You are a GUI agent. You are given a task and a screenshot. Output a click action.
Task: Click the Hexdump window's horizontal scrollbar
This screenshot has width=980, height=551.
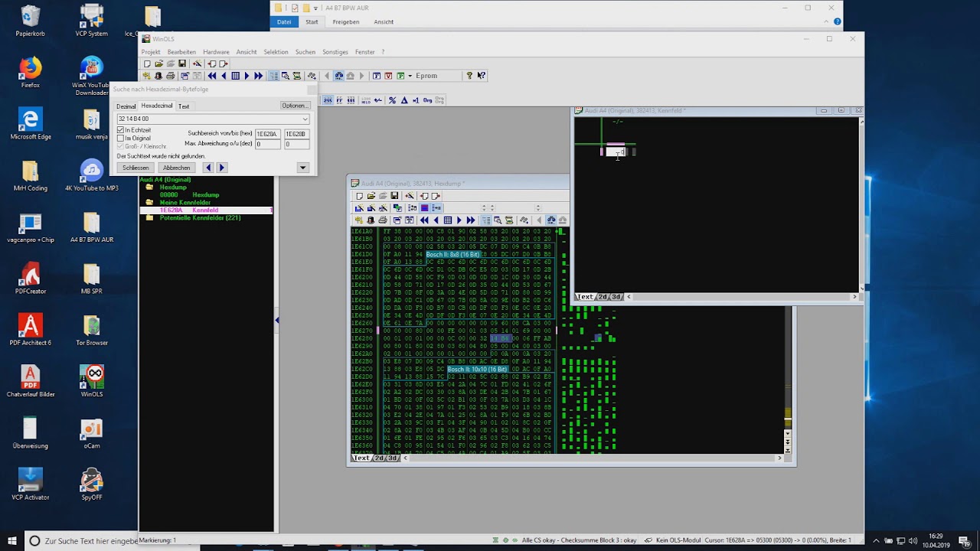(x=593, y=458)
